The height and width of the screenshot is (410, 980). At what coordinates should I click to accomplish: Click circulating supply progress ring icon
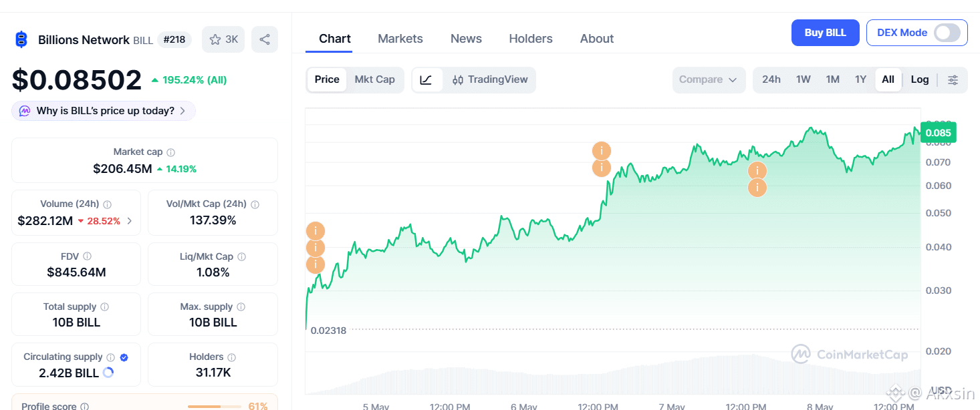(x=108, y=373)
